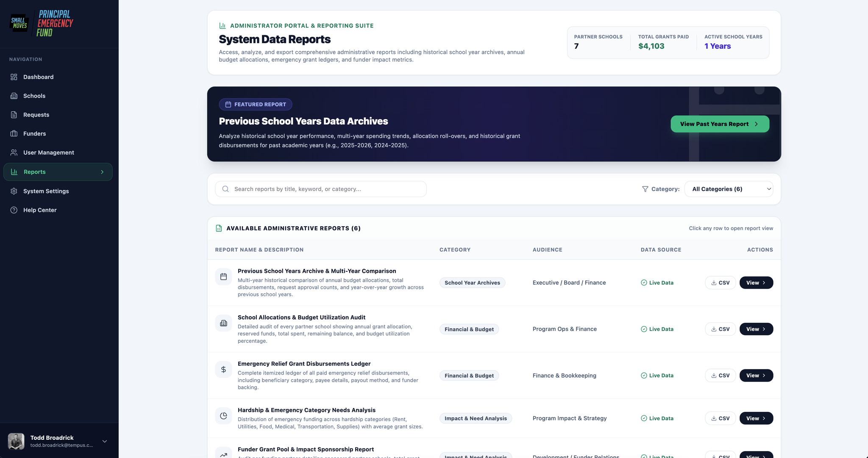The width and height of the screenshot is (868, 458).
Task: Click Executive / Board / Finance audience text
Action: (x=569, y=283)
